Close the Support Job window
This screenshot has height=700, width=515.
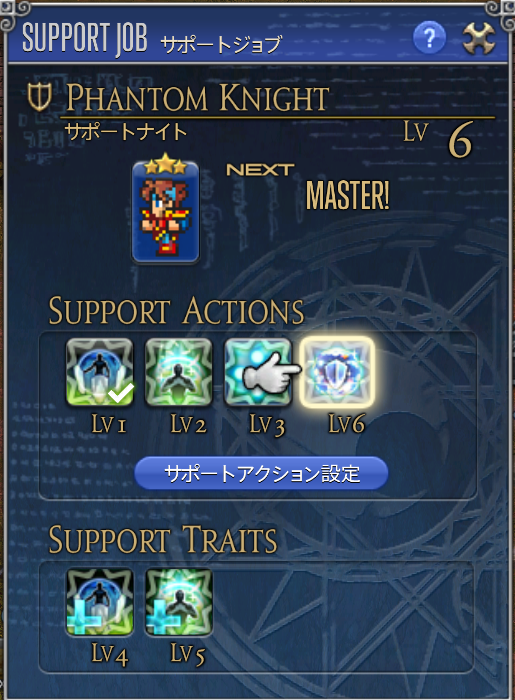coord(478,38)
